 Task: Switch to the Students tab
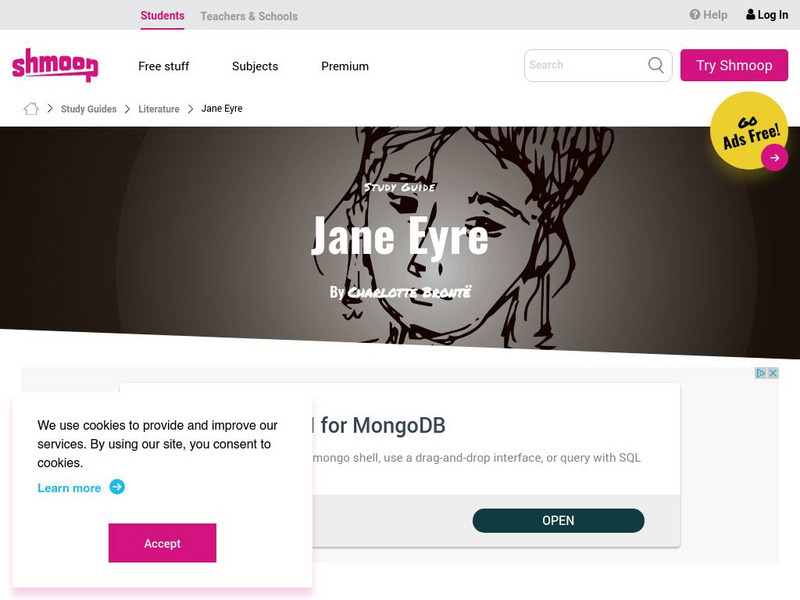pos(162,16)
